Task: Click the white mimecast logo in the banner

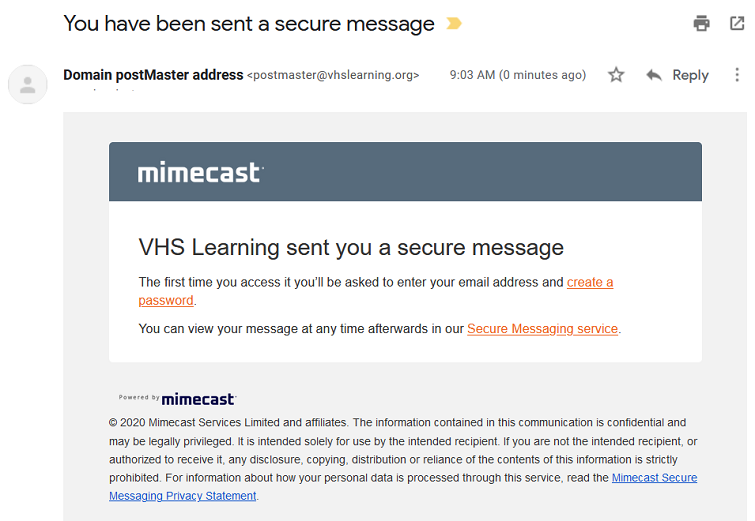Action: tap(200, 173)
